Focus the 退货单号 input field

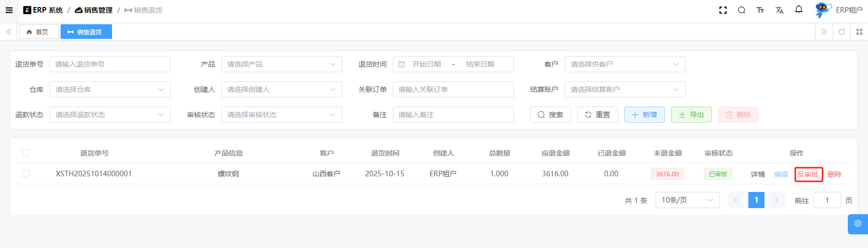click(110, 64)
